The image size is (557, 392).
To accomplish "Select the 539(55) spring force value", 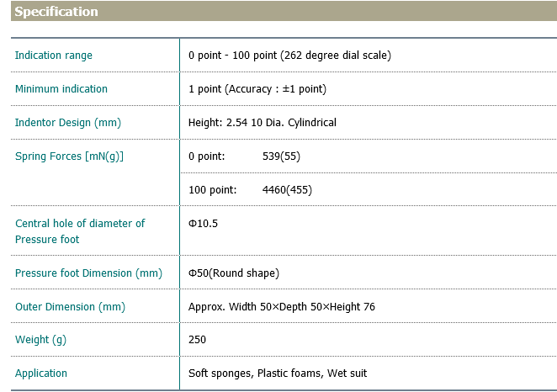I will pyautogui.click(x=281, y=156).
